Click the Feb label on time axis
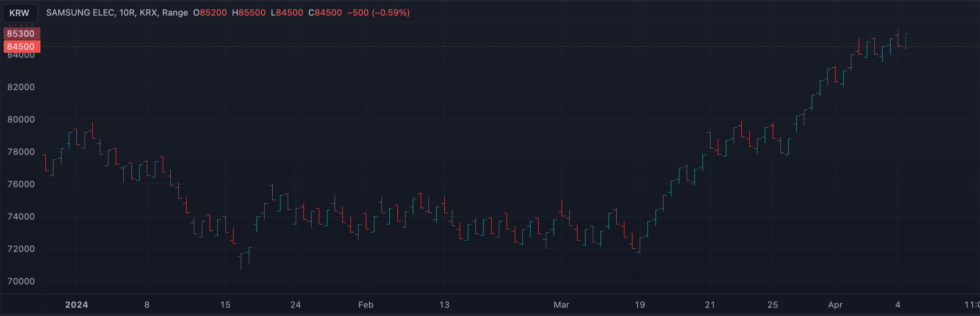 366,305
